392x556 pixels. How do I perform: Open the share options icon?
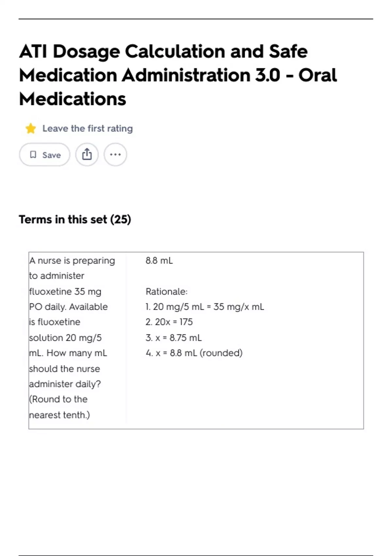click(87, 154)
